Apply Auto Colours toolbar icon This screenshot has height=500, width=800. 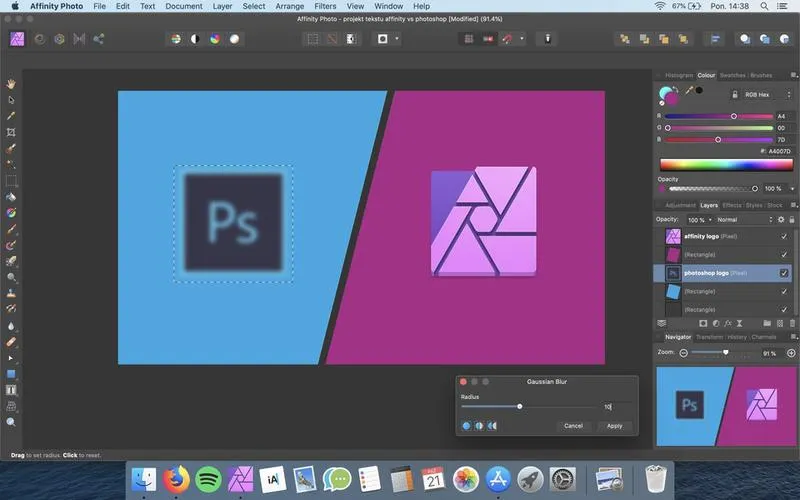pyautogui.click(x=215, y=39)
